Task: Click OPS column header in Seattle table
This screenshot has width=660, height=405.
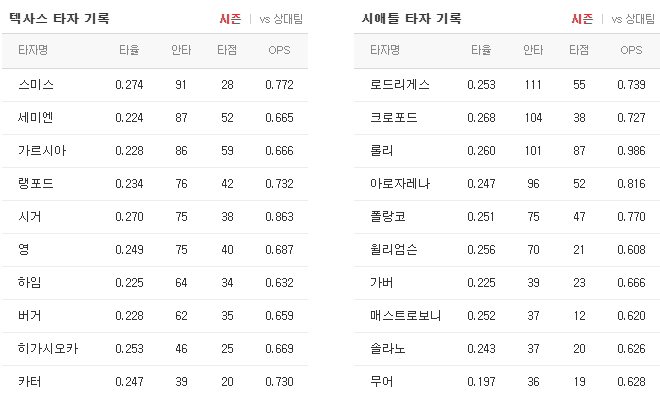Action: [631, 50]
